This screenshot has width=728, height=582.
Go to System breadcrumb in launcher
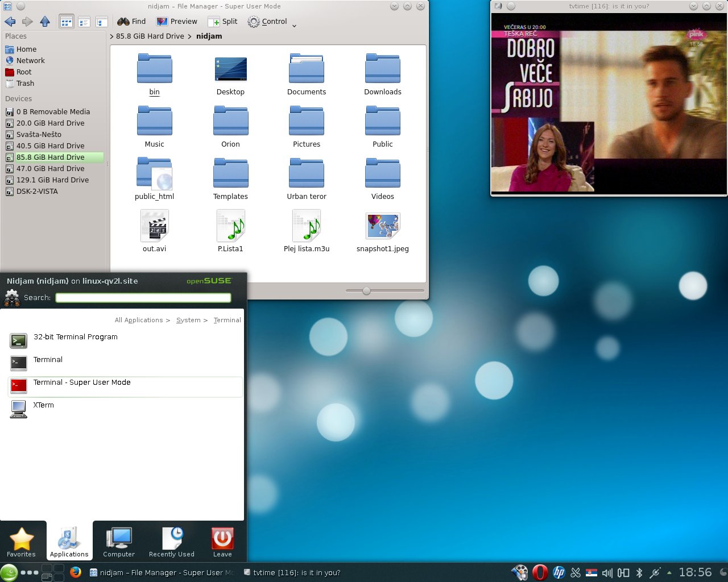188,320
